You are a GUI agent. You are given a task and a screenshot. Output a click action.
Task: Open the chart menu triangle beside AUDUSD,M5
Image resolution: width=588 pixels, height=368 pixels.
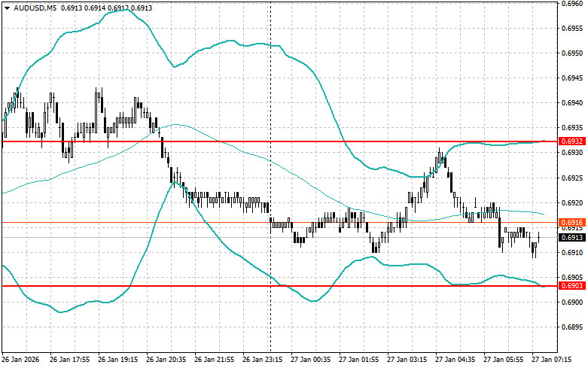(x=7, y=8)
